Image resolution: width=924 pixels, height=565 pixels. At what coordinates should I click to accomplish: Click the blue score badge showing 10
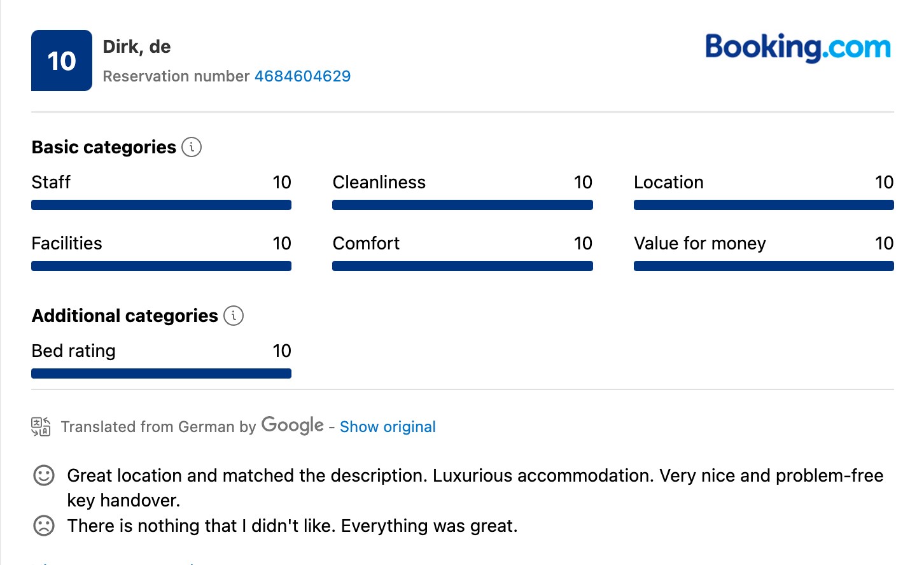[x=62, y=60]
